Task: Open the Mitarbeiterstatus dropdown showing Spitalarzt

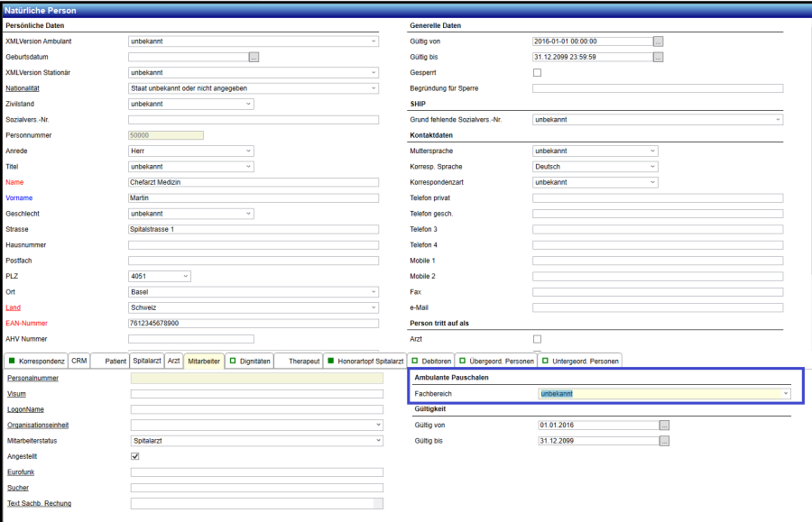Action: [x=376, y=441]
